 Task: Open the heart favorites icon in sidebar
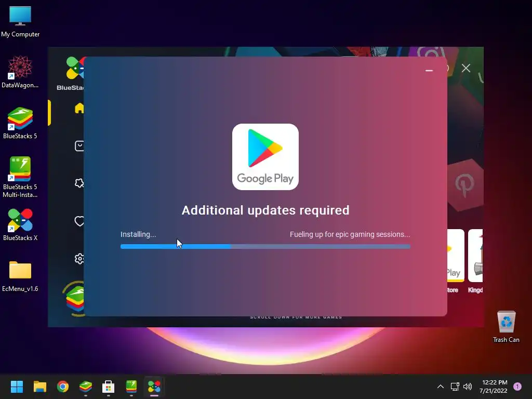[x=79, y=221]
